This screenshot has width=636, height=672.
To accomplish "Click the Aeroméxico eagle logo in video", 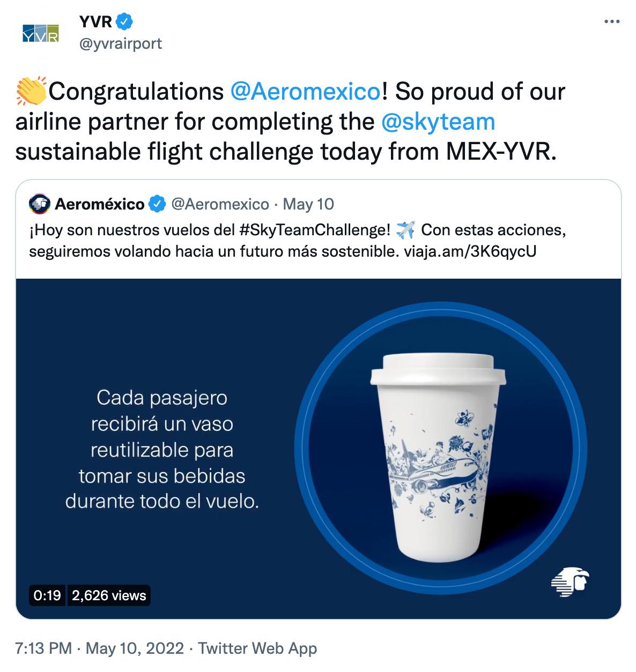I will (x=570, y=581).
